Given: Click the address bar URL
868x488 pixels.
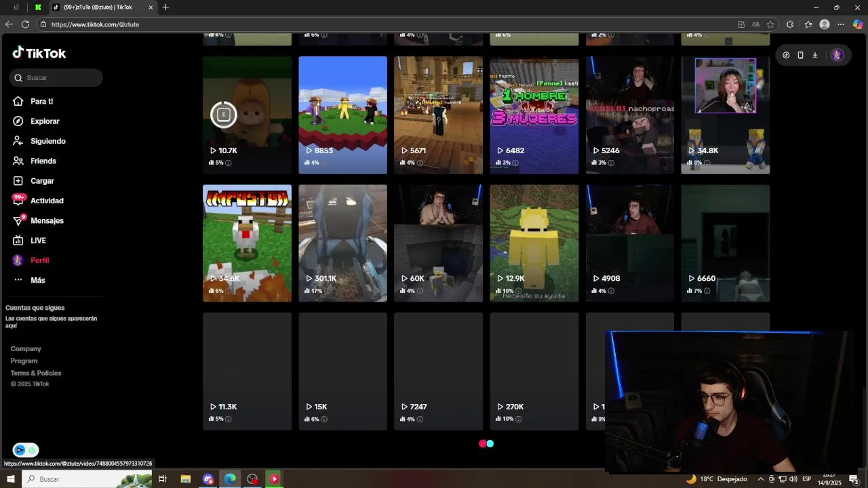Looking at the screenshot, I should 95,24.
